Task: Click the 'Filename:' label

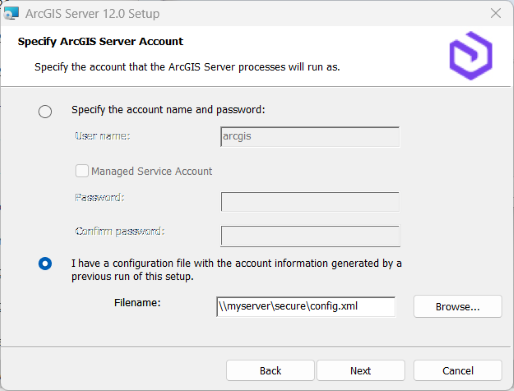Action: click(137, 303)
